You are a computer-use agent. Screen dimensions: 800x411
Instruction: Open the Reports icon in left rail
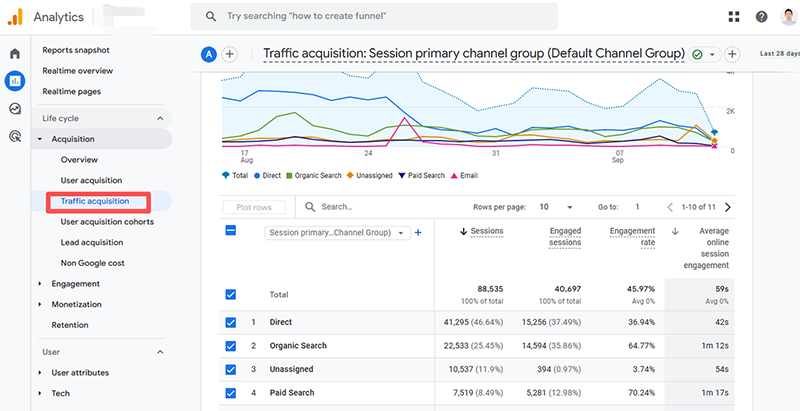click(x=15, y=81)
